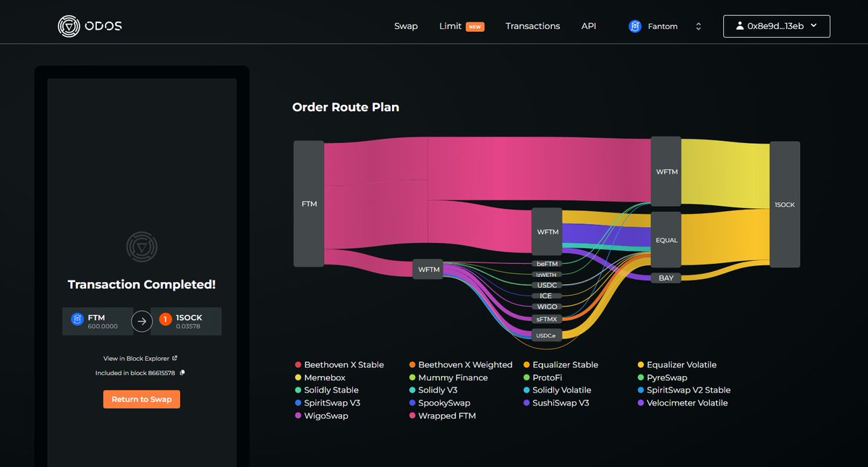Select the FTM source node in the route plan
This screenshot has width=868, height=467.
[x=309, y=204]
